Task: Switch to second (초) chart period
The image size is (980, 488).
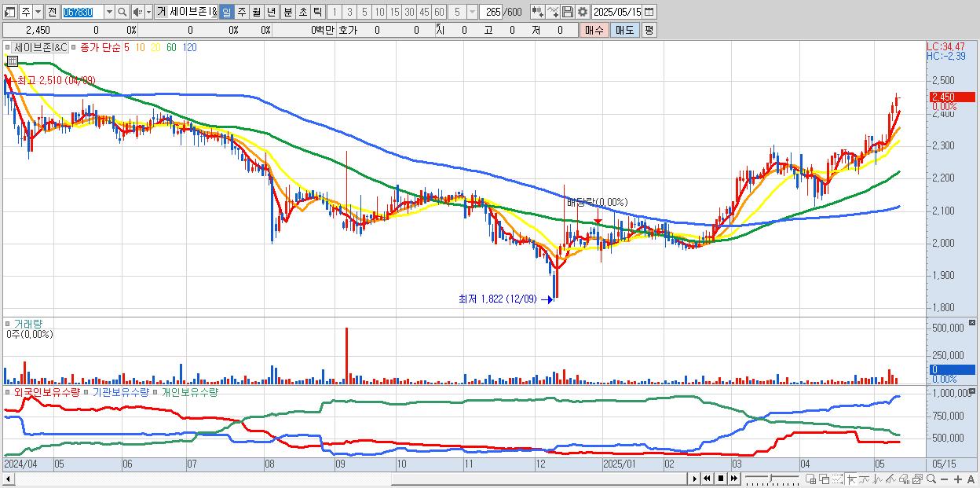Action: point(302,12)
